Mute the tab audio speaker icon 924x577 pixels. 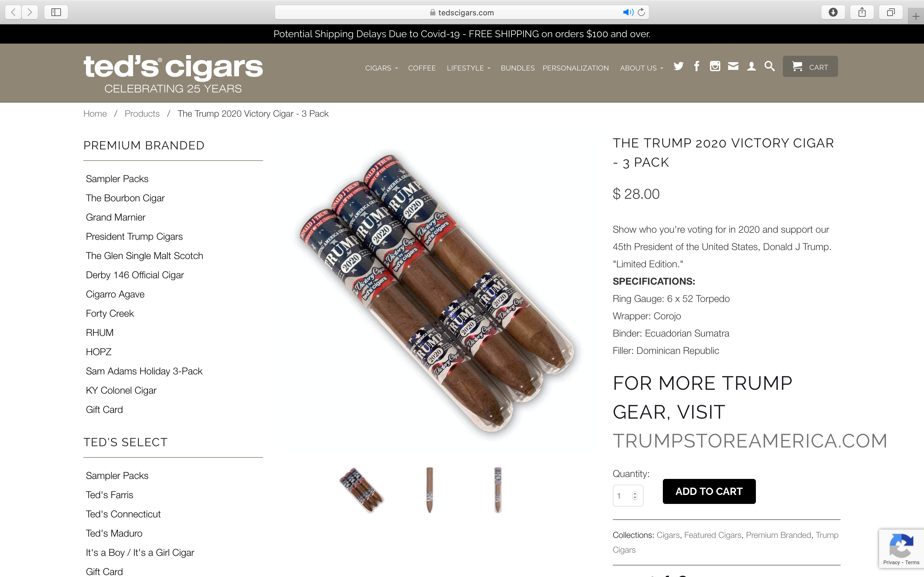[x=628, y=12]
